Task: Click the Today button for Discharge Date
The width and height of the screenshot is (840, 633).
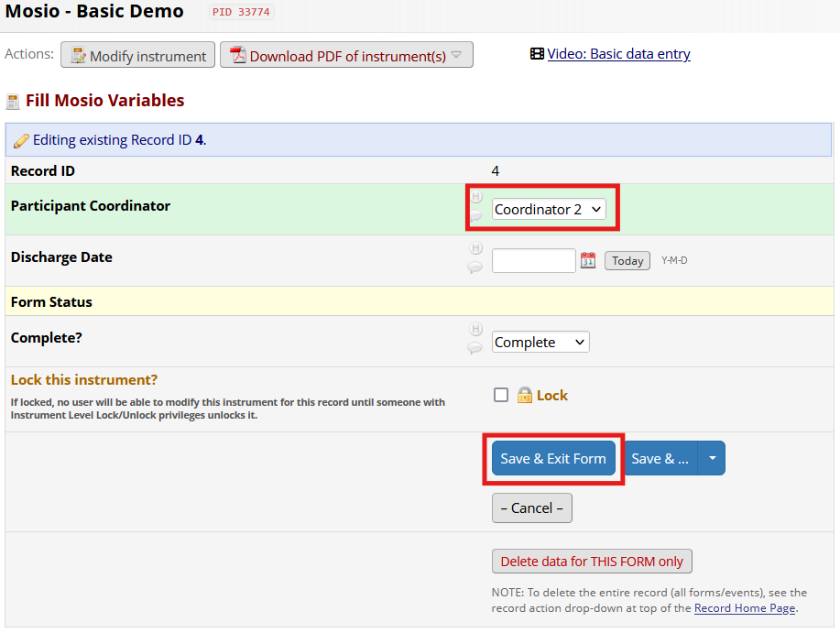Action: pos(627,261)
